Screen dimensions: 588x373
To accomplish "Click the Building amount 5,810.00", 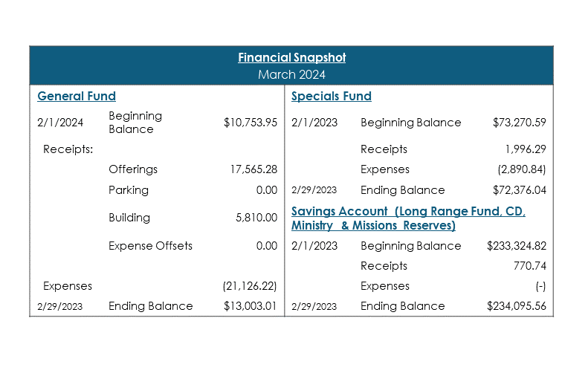I will point(256,218).
